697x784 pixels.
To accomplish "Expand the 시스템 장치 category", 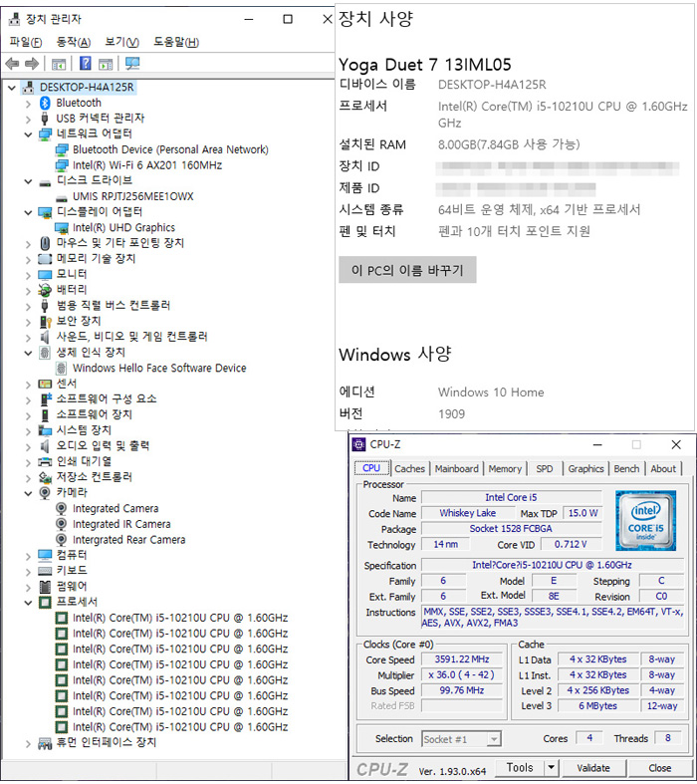I will 29,430.
